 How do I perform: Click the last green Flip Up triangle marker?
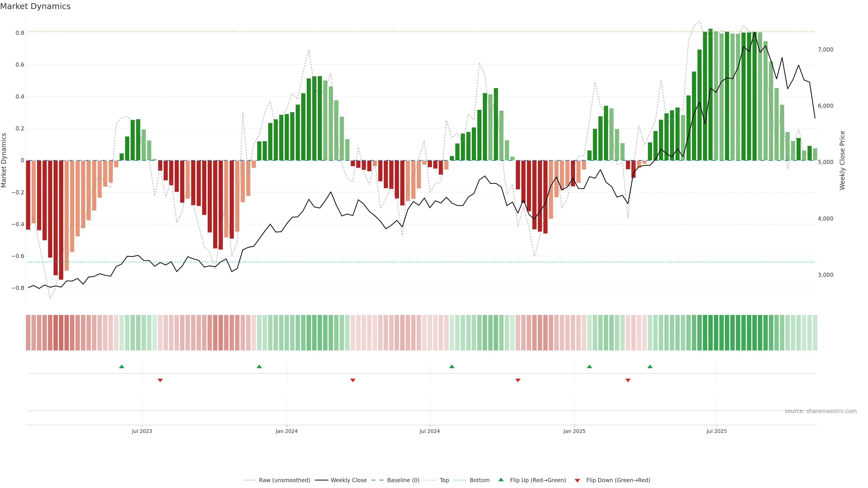(x=650, y=366)
